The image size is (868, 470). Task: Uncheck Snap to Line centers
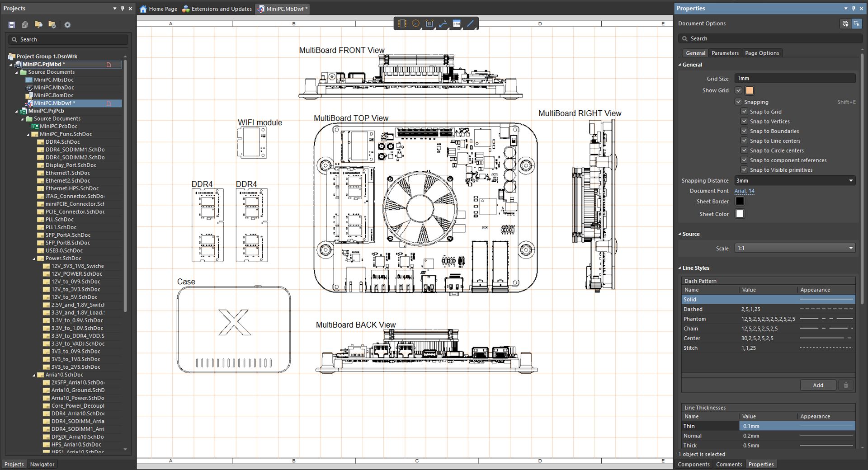click(x=744, y=141)
